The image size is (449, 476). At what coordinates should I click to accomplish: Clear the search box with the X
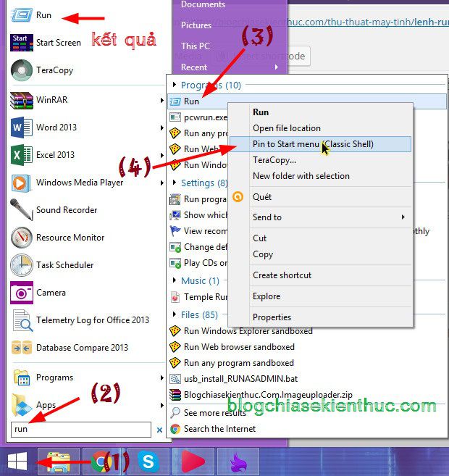[x=159, y=430]
